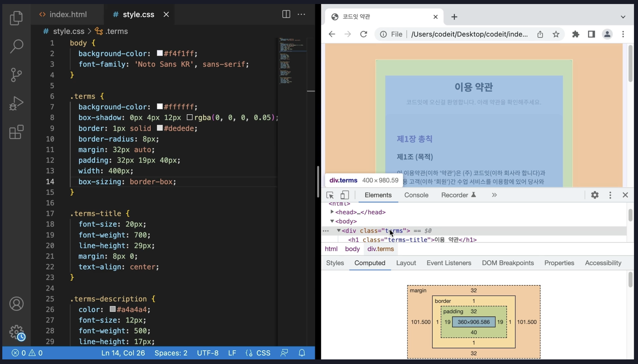Open notifications bell in status bar

point(302,353)
